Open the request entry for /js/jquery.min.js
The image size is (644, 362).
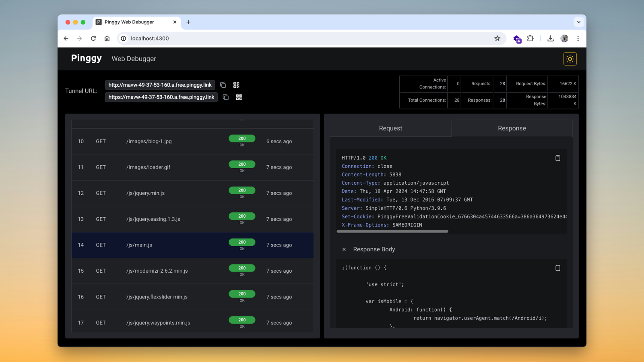tap(192, 193)
